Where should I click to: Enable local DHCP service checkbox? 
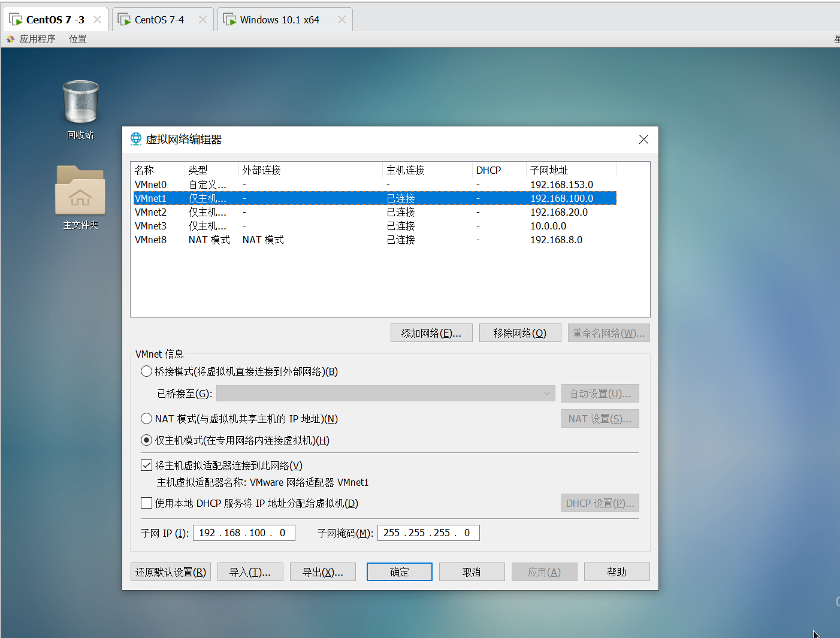coord(146,503)
